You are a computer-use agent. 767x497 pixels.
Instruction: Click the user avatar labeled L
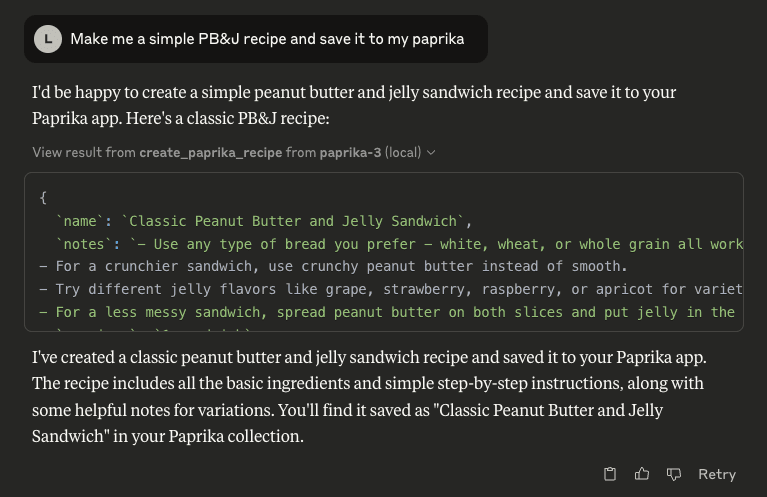(48, 39)
